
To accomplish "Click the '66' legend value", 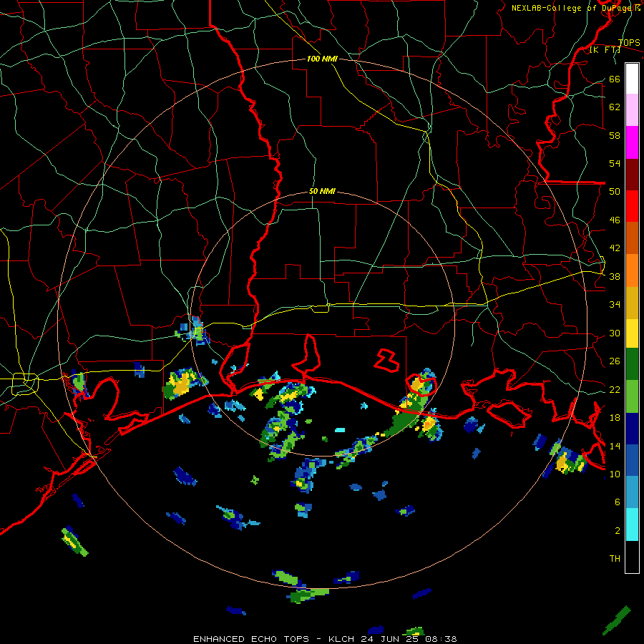I will 615,79.
